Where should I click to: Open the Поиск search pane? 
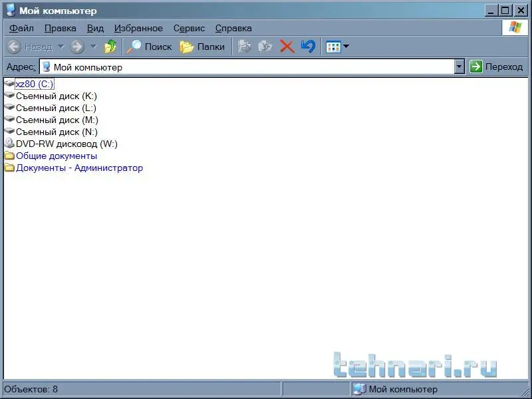click(x=149, y=47)
